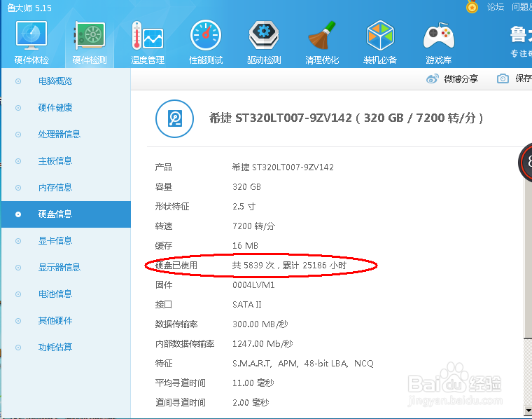Viewport: 532px width, 419px height.
Task: Click the usage text 共 5839 次，累计 25186 小时
Action: (x=289, y=265)
